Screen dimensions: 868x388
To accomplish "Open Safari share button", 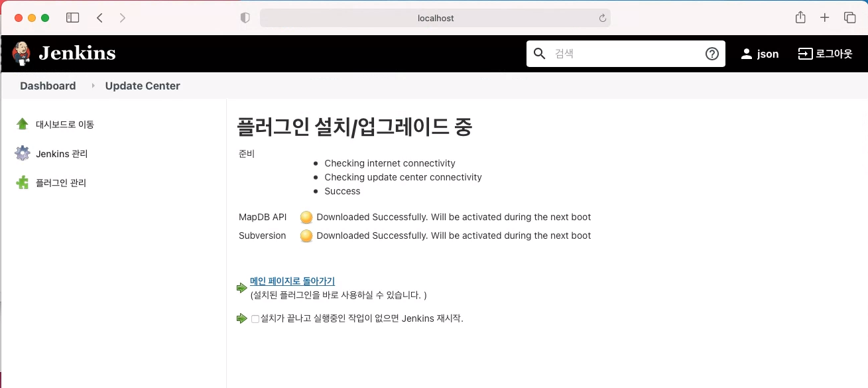I will (x=800, y=17).
